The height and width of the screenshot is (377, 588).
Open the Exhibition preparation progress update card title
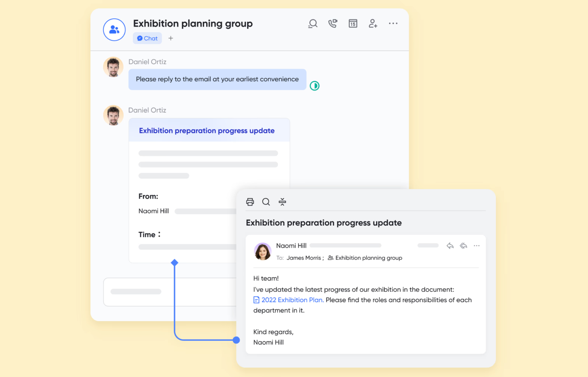coord(207,130)
